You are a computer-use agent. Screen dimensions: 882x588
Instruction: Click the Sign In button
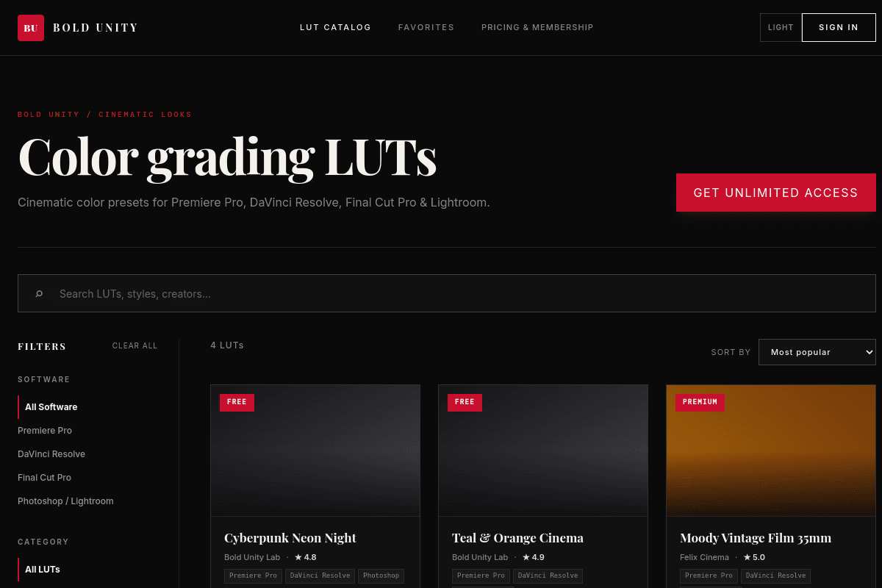click(x=839, y=27)
